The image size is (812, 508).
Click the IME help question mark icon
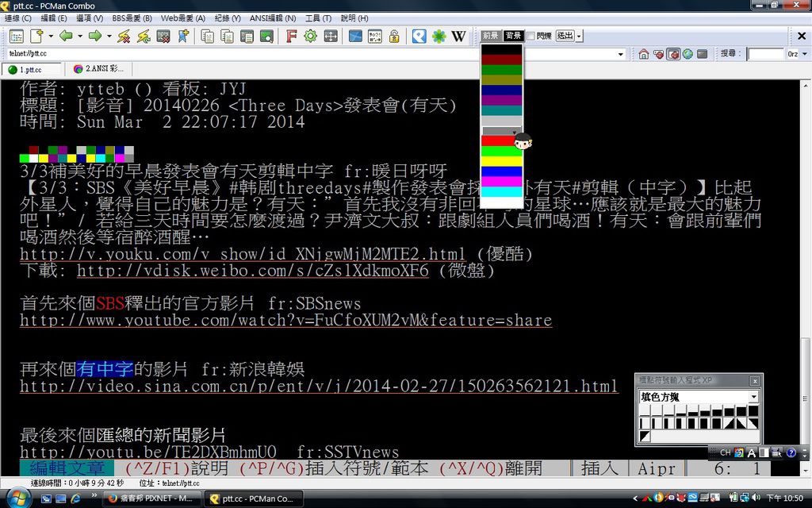(791, 452)
